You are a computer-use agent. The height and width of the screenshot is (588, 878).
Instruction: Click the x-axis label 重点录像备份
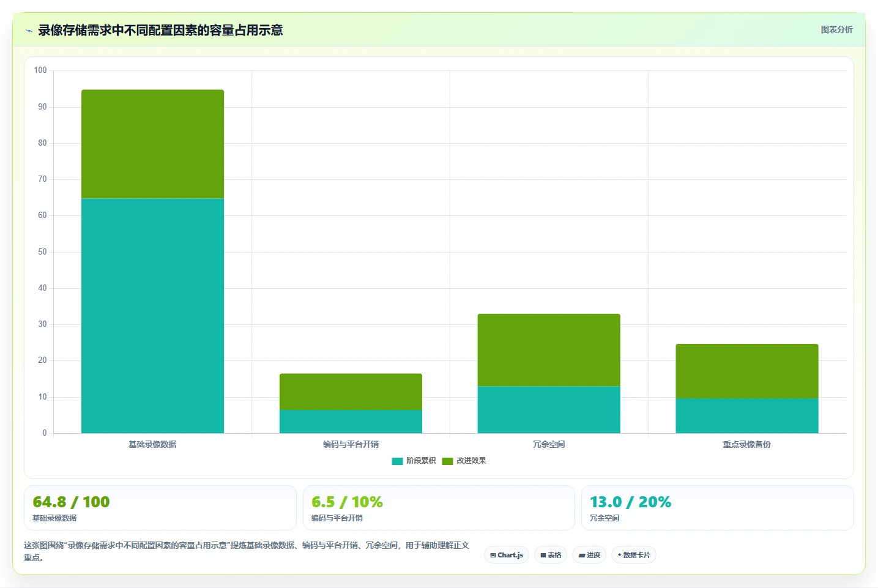[747, 444]
